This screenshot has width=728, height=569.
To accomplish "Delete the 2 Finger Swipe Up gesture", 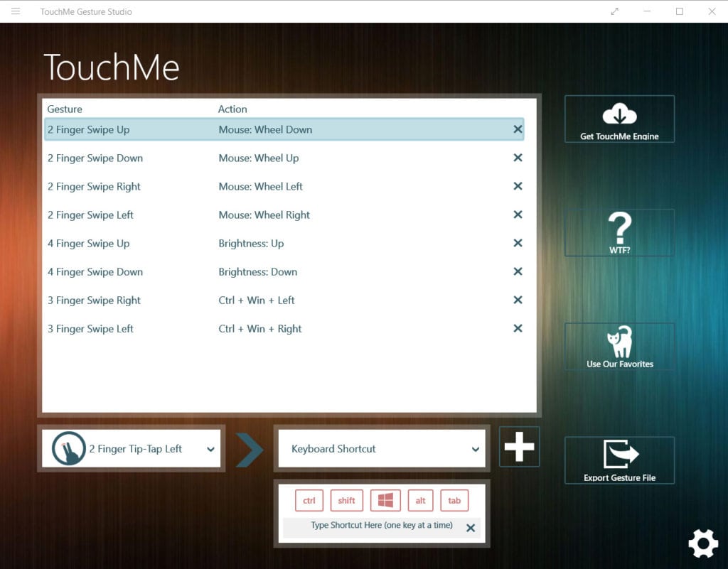I will pos(518,129).
